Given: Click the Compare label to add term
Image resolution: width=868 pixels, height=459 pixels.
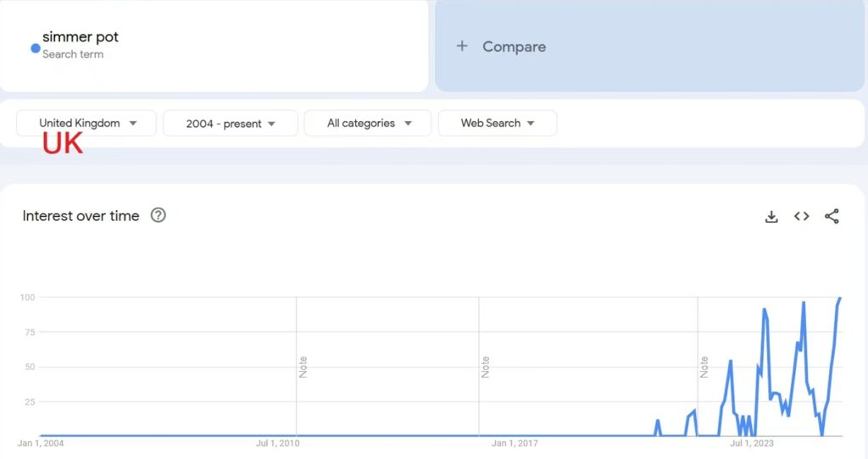Looking at the screenshot, I should tap(514, 47).
